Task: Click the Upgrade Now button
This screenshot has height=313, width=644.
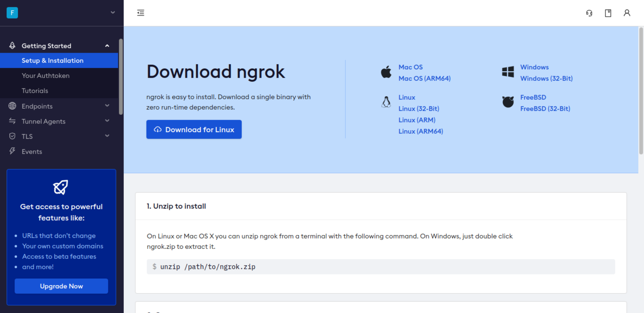Action: 61,286
